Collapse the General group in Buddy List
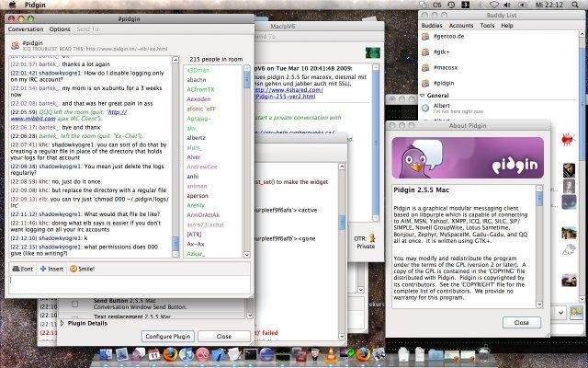Screen dimensions: 588x368 point(423,96)
